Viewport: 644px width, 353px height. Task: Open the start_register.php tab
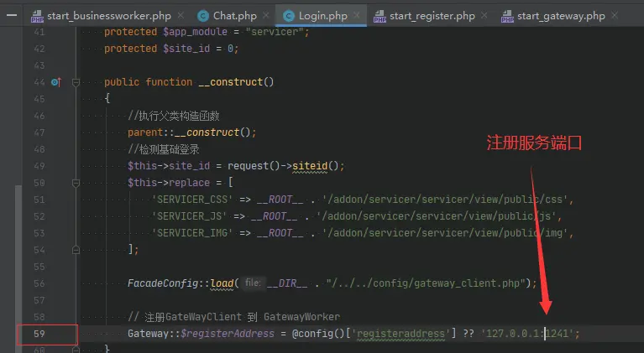coord(432,16)
